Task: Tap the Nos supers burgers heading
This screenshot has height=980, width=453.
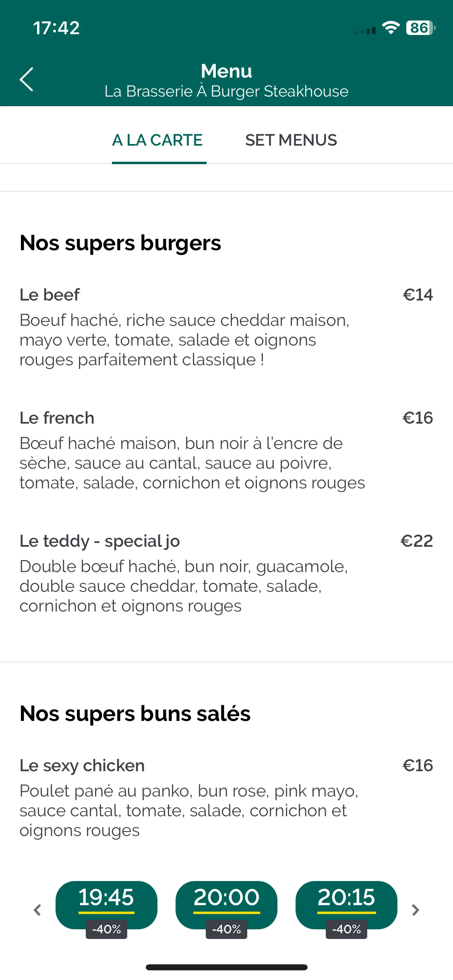Action: pos(120,243)
